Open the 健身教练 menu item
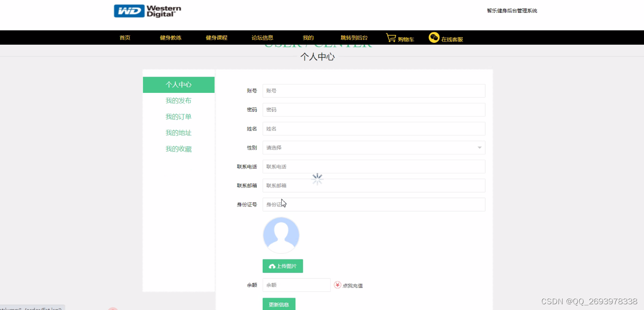 click(171, 38)
